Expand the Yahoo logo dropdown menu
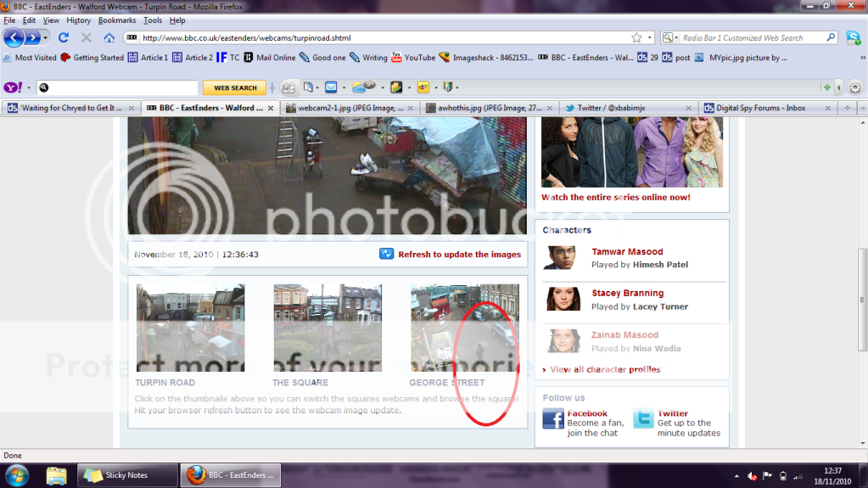The width and height of the screenshot is (868, 488). click(28, 87)
